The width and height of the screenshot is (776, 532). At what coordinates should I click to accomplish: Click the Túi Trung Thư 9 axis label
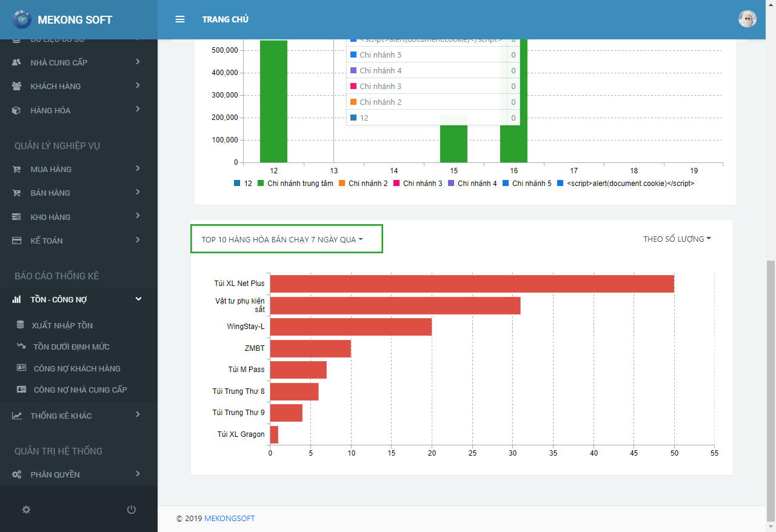point(238,413)
